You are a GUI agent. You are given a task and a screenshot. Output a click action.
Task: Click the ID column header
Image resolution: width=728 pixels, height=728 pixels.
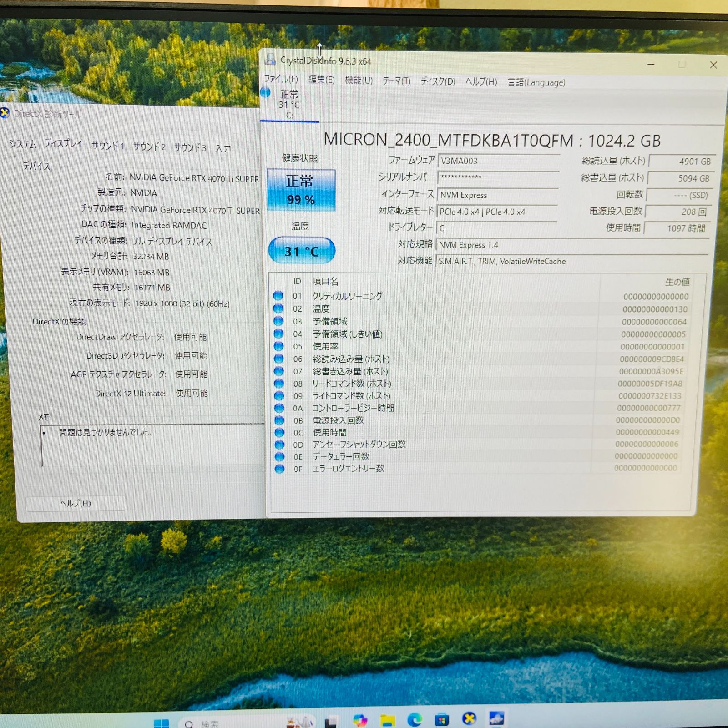tap(297, 281)
